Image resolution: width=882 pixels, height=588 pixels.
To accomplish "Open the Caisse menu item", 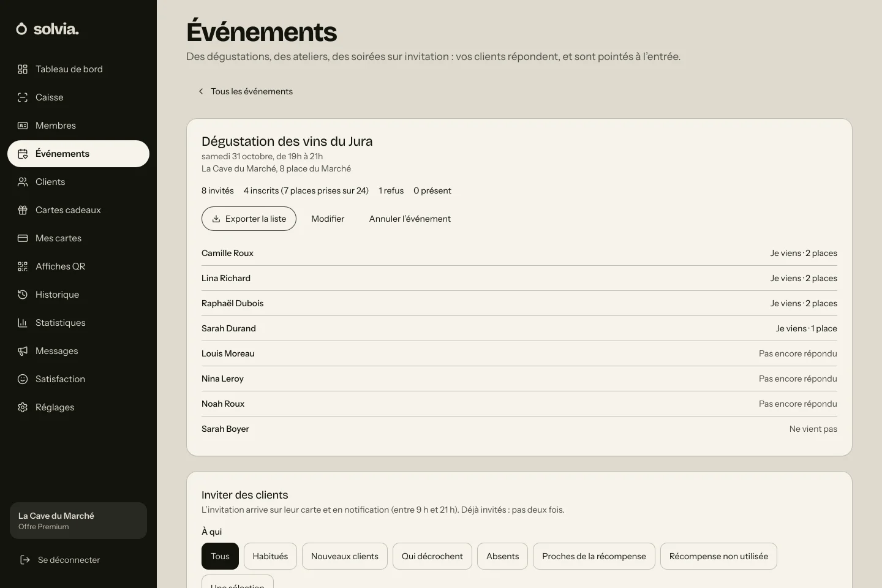I will [78, 97].
